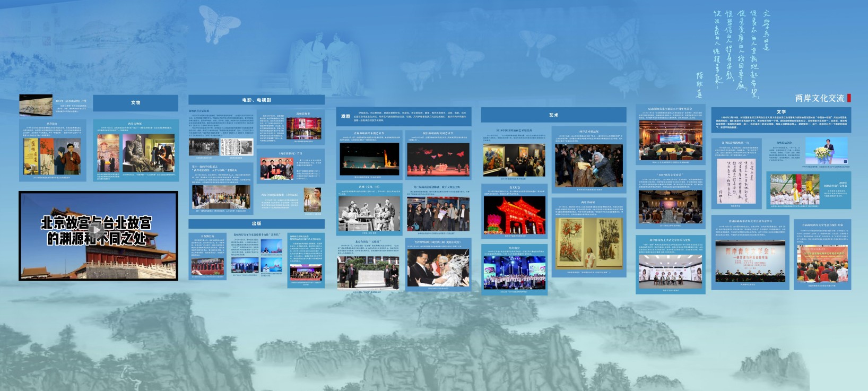The width and height of the screenshot is (868, 391).
Task: Click the 出版 section header
Action: (256, 223)
